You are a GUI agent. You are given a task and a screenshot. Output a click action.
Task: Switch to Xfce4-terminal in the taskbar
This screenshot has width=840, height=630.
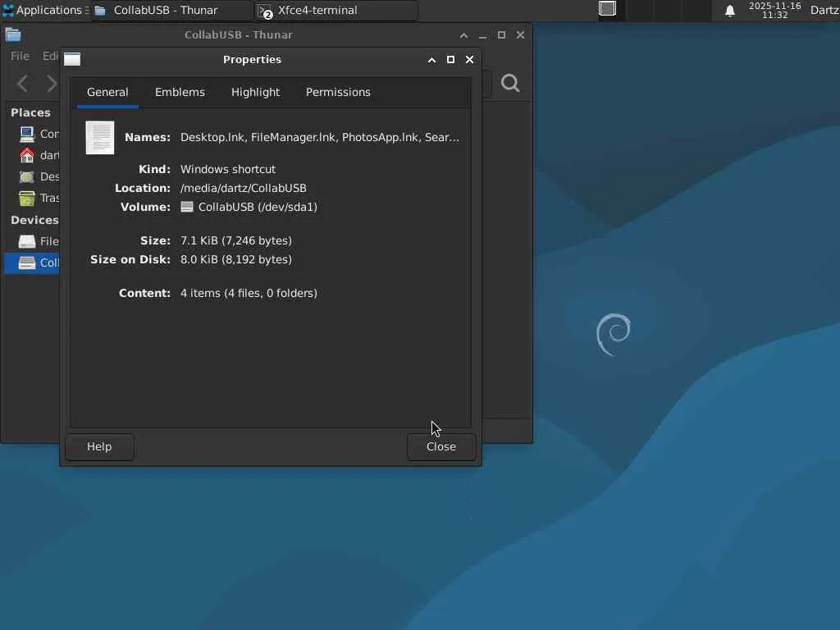click(x=336, y=10)
